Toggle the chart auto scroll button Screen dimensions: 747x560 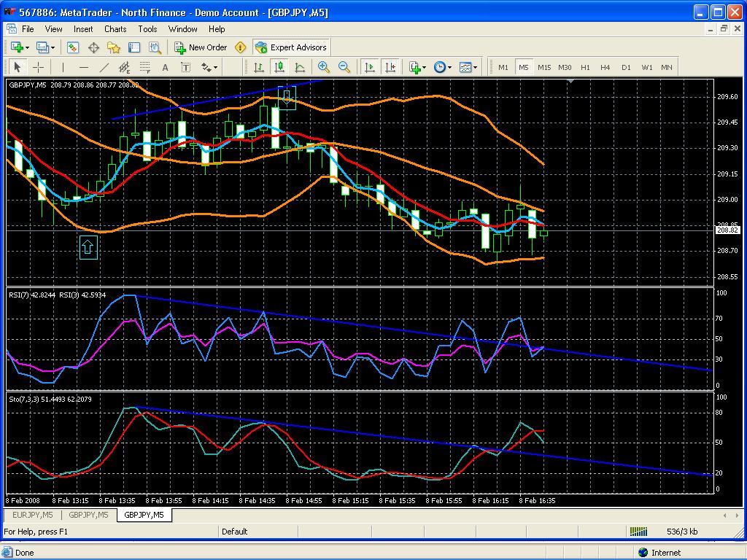(x=369, y=67)
